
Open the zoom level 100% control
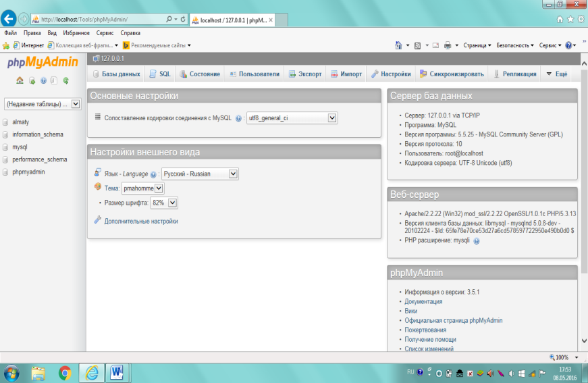(x=564, y=357)
